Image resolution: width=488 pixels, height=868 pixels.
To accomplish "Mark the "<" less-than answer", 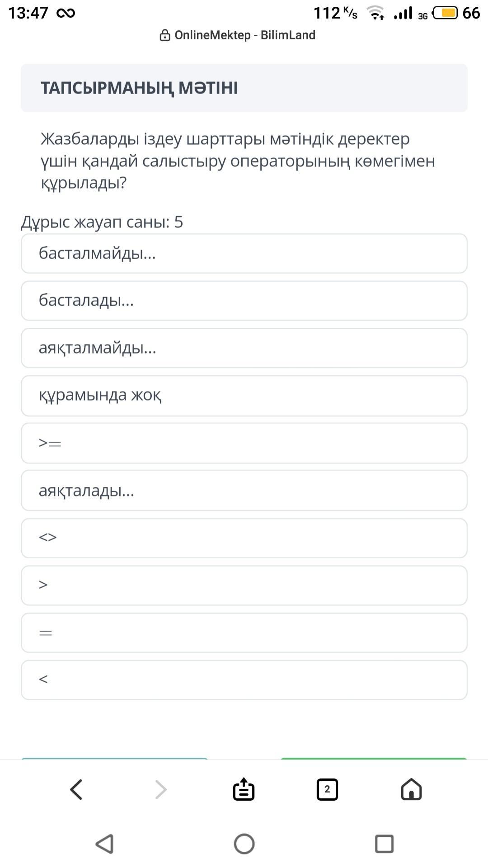I will (244, 680).
